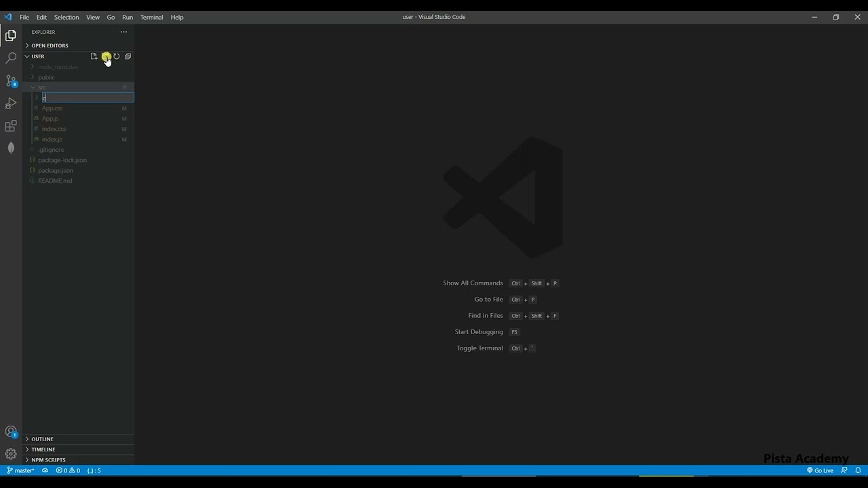Viewport: 868px width, 488px height.
Task: Open Explorer views and more actions menu
Action: click(123, 32)
